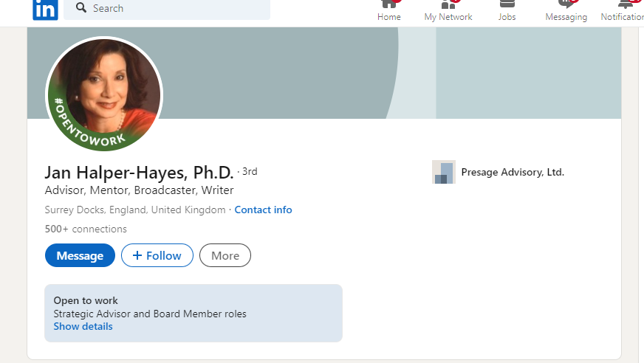Open the Home navigation item
This screenshot has height=363, width=644.
point(389,11)
